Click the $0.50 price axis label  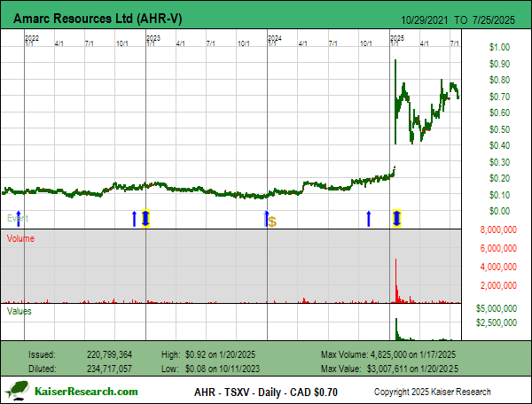tap(499, 129)
